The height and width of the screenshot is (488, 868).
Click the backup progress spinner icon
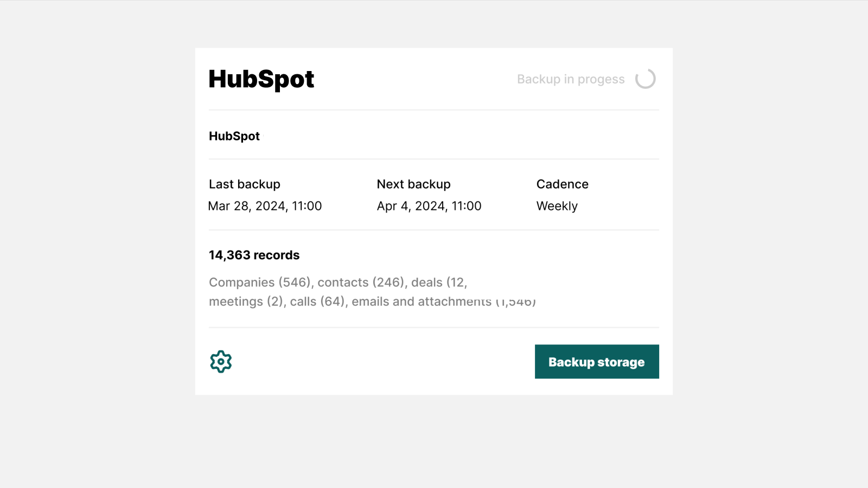(x=646, y=79)
